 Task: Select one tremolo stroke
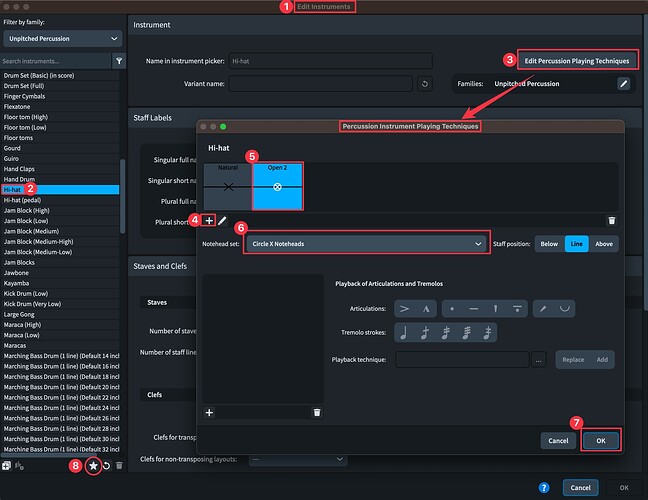(x=424, y=333)
